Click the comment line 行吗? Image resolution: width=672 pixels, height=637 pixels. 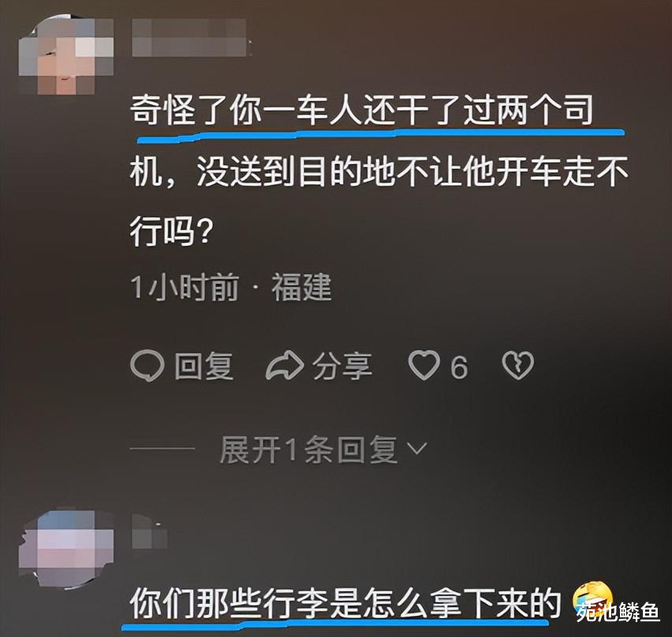click(x=171, y=232)
